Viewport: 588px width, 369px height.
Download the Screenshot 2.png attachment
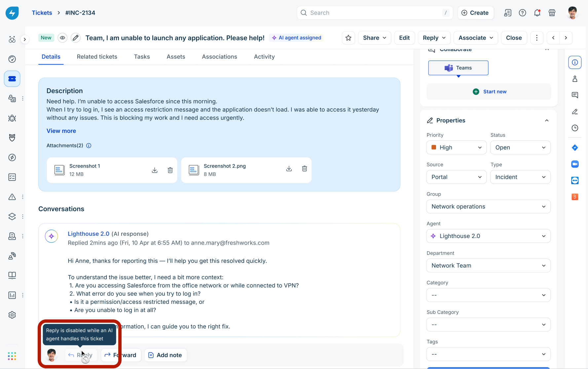pos(289,169)
